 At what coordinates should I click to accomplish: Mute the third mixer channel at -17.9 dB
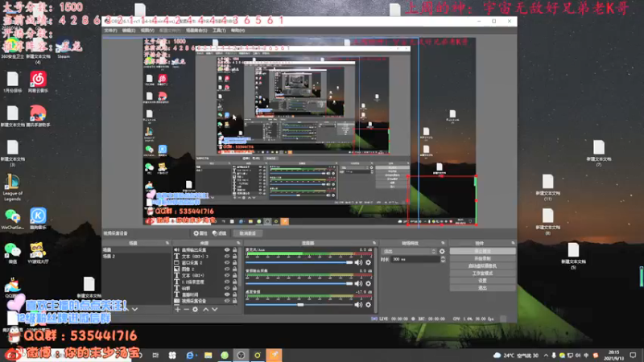(358, 305)
